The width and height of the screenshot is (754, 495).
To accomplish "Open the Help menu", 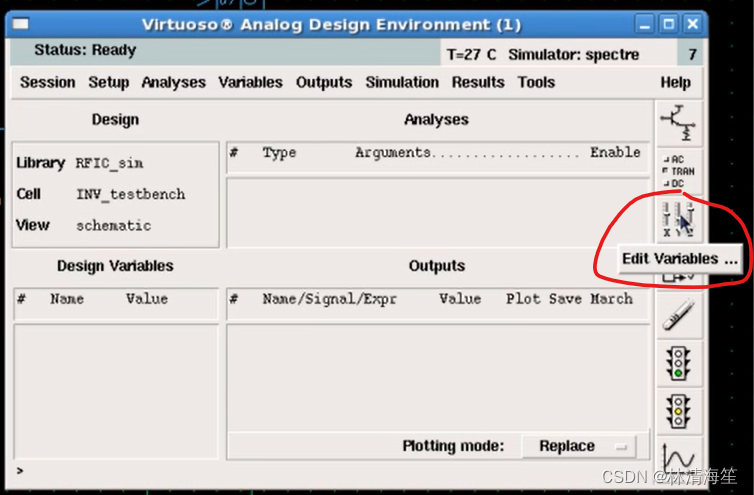I will click(x=675, y=82).
